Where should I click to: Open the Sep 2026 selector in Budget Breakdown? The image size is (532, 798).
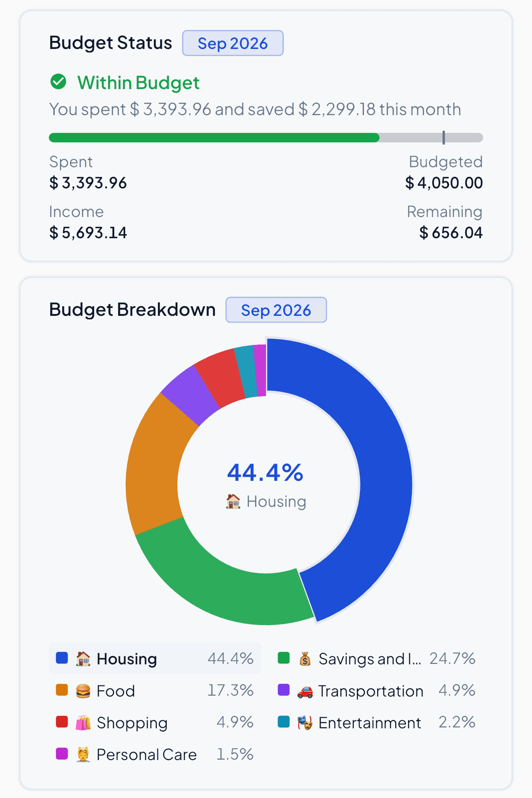pyautogui.click(x=276, y=310)
